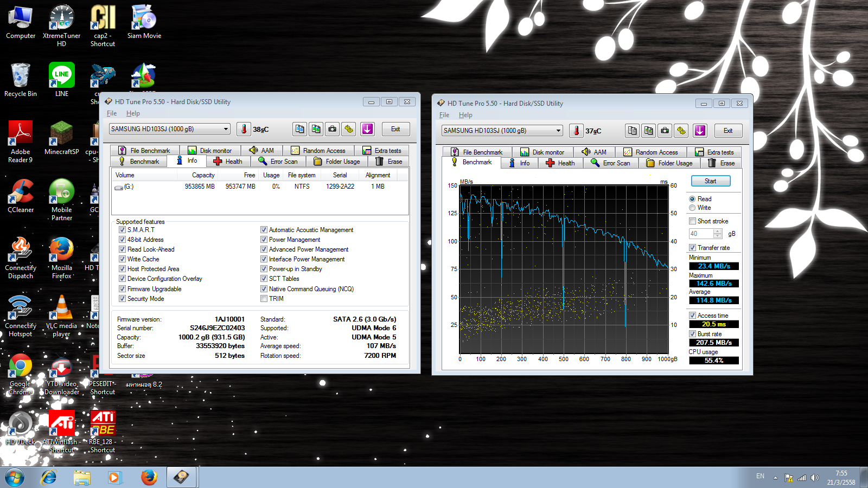Increase short stroke gB value with up arrow
868x488 pixels.
tap(718, 232)
